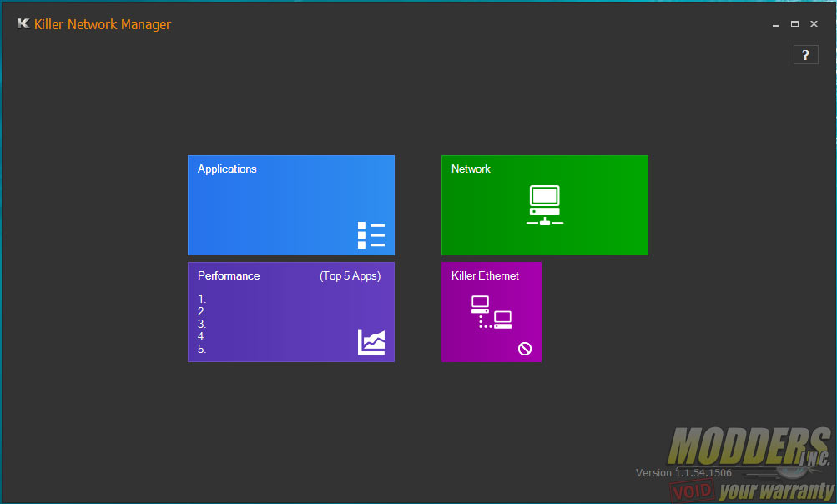The width and height of the screenshot is (837, 504).
Task: Maximize the Killer Network Manager window
Action: coord(794,24)
